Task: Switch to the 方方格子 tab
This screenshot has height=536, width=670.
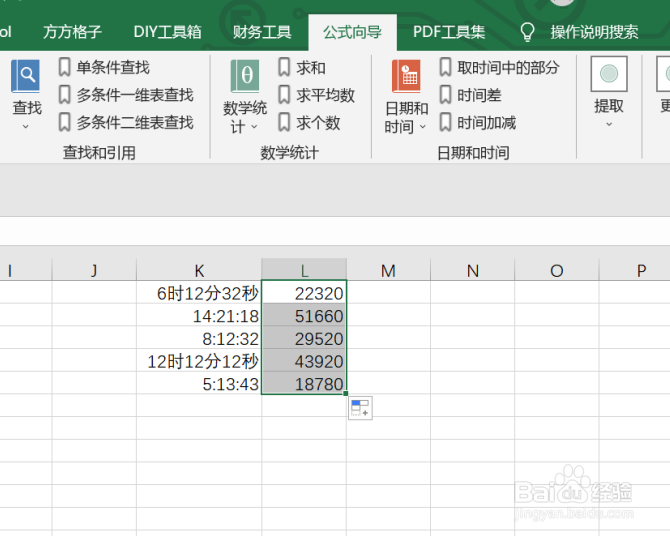Action: click(72, 32)
